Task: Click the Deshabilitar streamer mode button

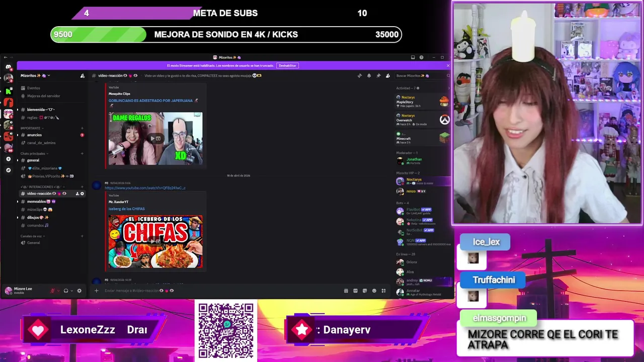Action: point(287,66)
